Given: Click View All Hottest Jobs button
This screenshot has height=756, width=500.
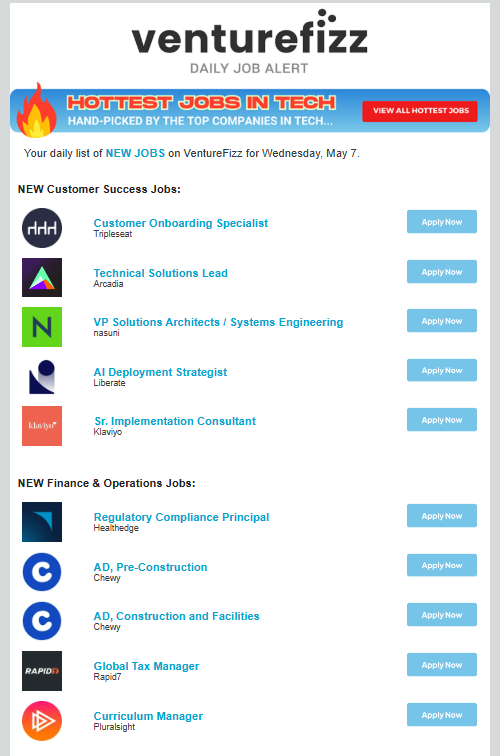Looking at the screenshot, I should (x=420, y=111).
